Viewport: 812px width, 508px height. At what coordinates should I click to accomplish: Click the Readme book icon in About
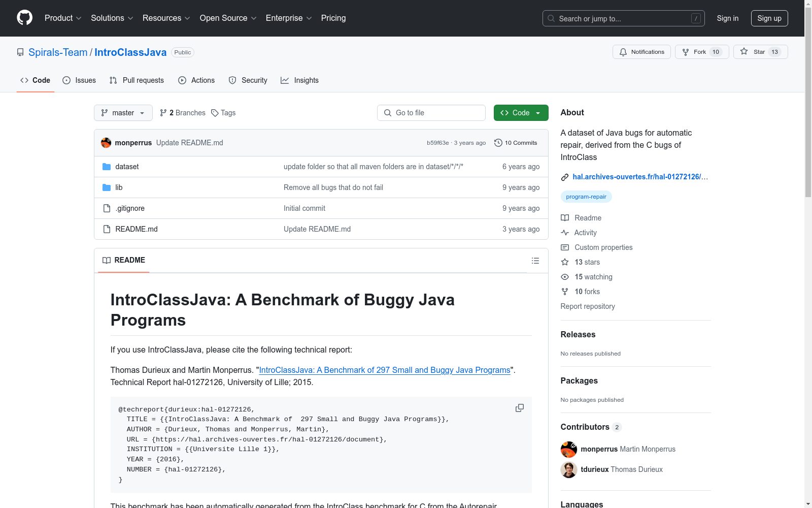click(565, 218)
